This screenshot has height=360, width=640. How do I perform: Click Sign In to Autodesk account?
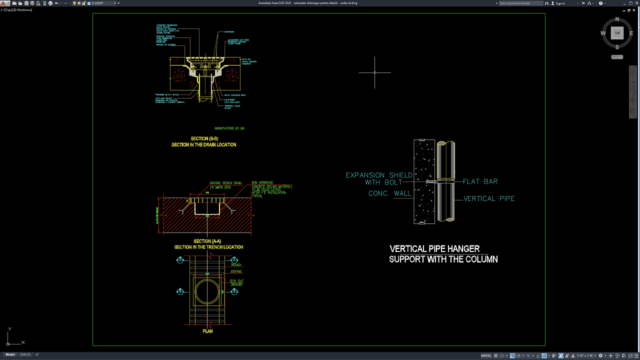click(x=559, y=3)
